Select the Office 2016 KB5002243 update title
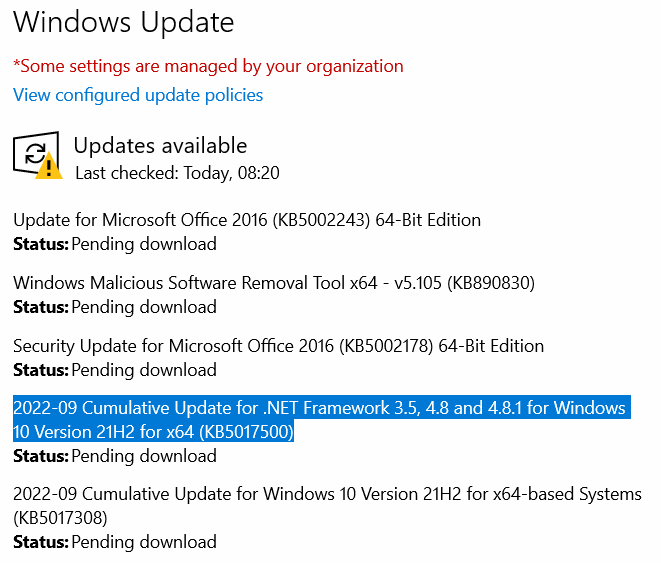 (x=247, y=220)
